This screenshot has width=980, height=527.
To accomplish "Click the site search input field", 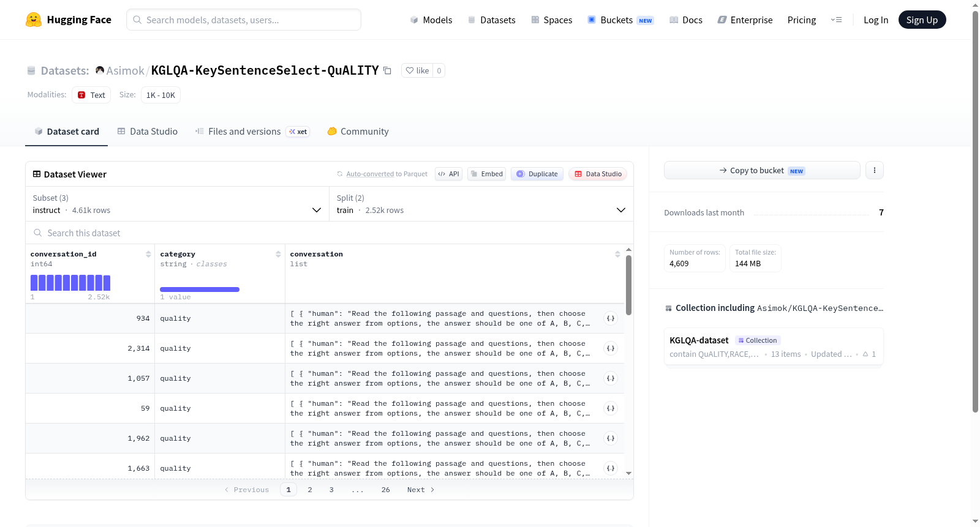I will (244, 20).
